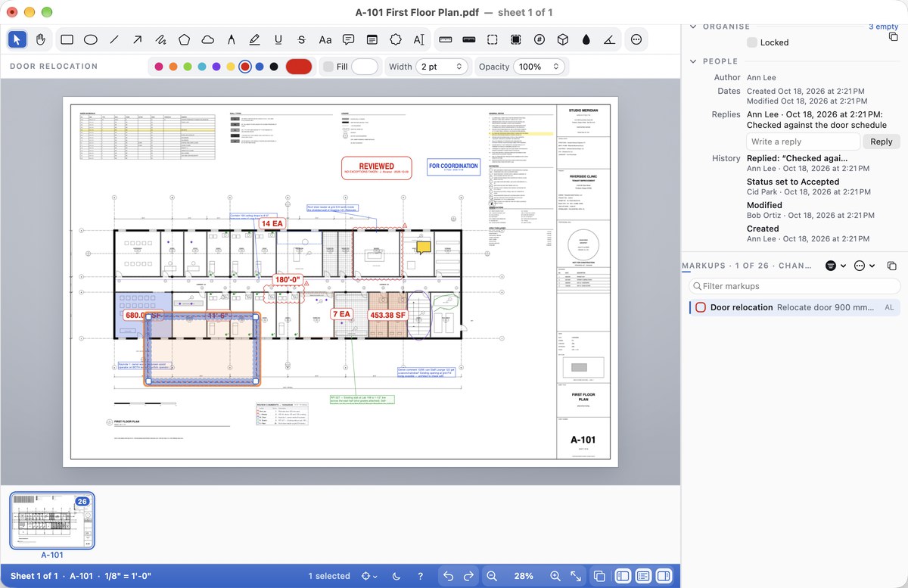Check the Locked checkbox

751,42
